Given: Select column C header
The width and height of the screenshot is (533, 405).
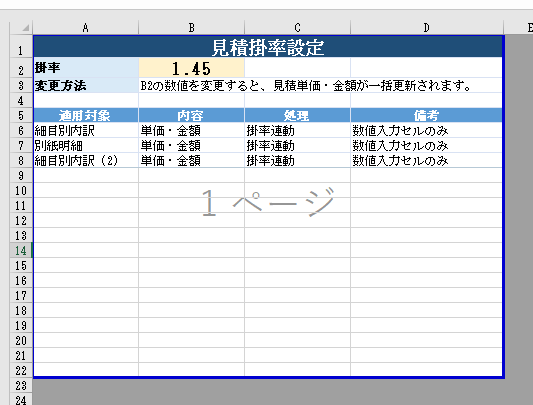Looking at the screenshot, I should coord(297,28).
